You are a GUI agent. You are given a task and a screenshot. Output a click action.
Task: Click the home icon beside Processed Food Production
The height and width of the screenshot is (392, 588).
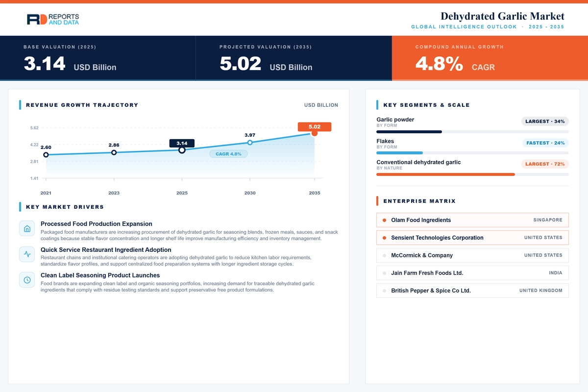[27, 229]
